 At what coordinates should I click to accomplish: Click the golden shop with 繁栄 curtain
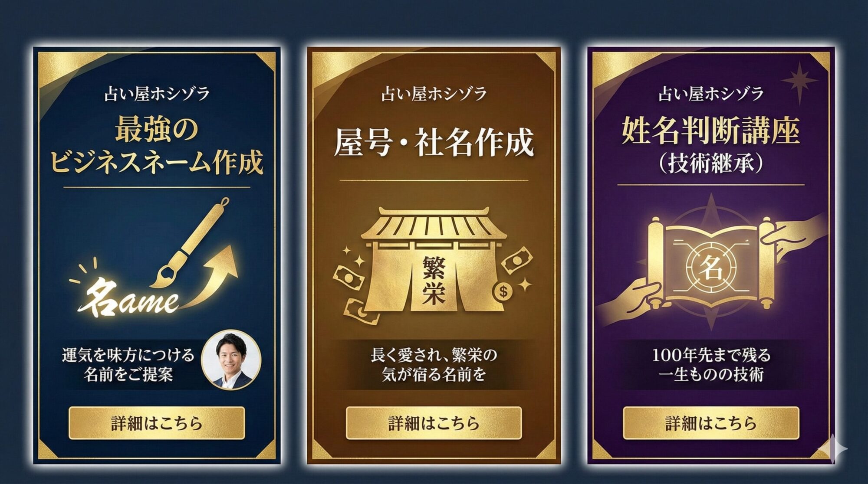click(x=434, y=259)
